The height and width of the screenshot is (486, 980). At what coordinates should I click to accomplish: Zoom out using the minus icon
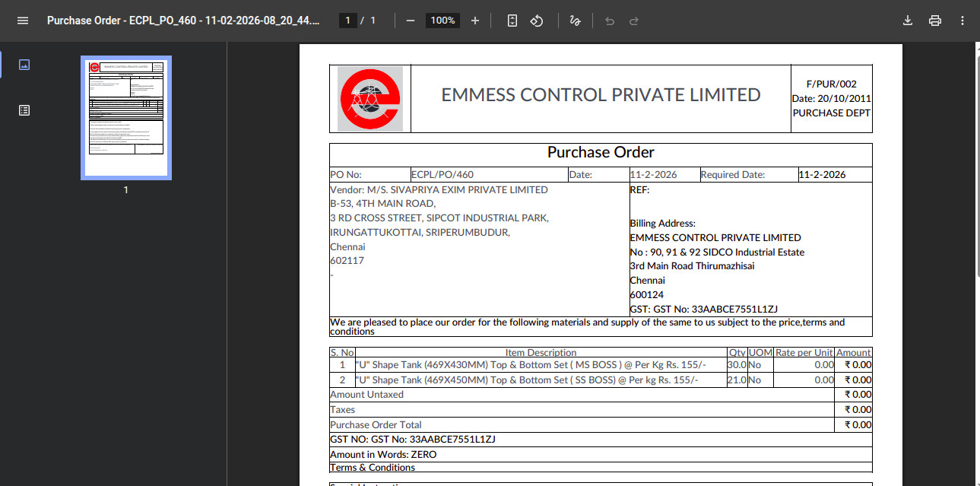[411, 21]
